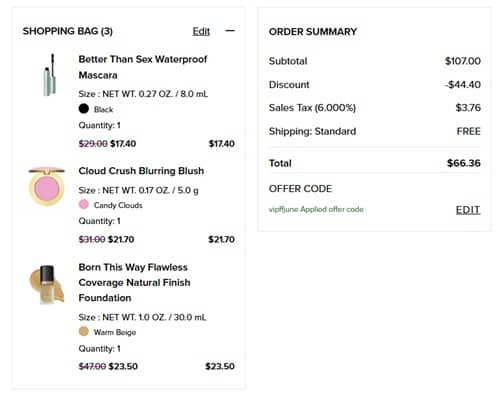Open Better Than Sex Waterproof Mascara title
500x395 pixels.
pos(143,67)
